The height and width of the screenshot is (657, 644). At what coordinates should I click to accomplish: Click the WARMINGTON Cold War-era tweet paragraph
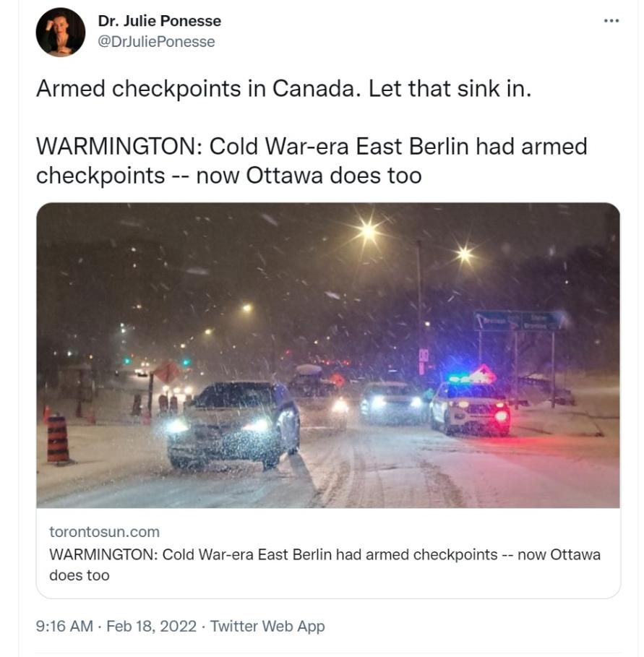coord(312,160)
